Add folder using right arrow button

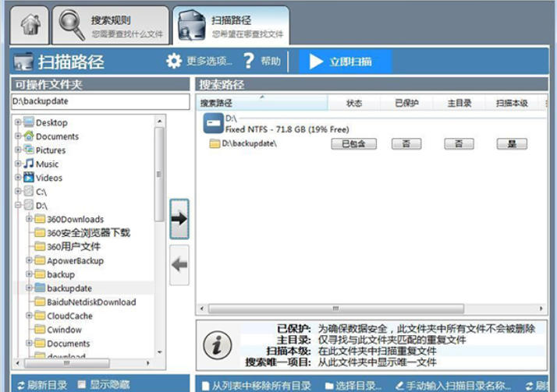(x=179, y=219)
